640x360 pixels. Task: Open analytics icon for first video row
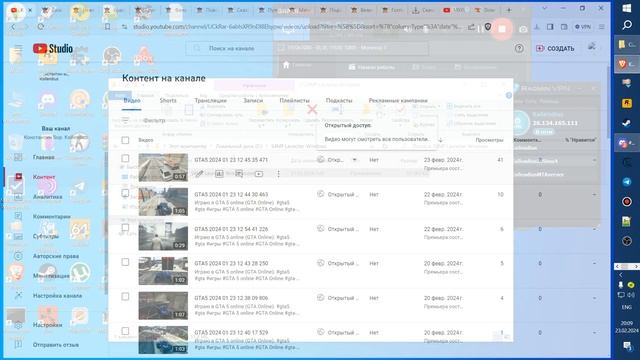click(x=219, y=174)
